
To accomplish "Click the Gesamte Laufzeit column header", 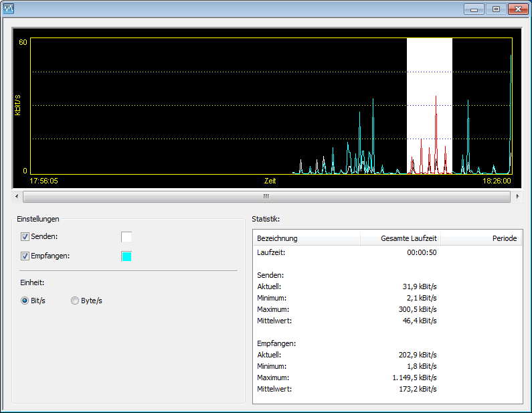I will [x=400, y=238].
